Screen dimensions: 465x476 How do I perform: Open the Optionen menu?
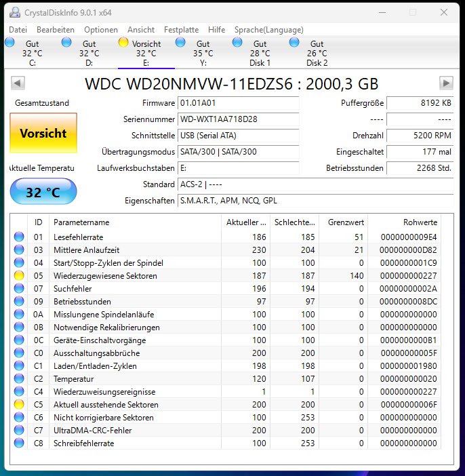pyautogui.click(x=101, y=30)
